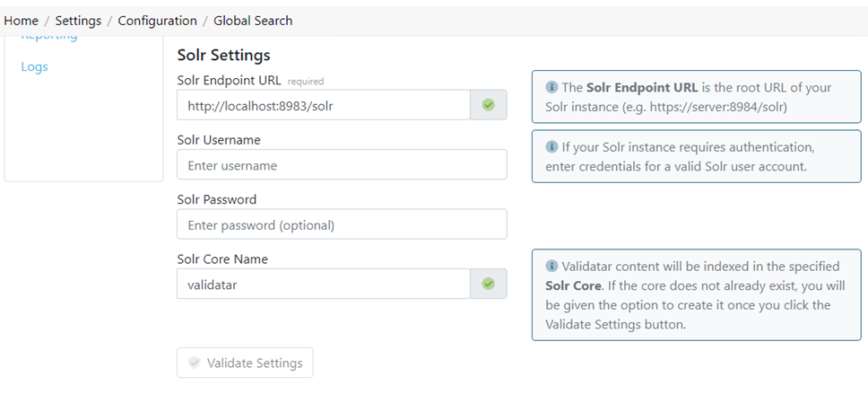The height and width of the screenshot is (394, 868).
Task: Click info icon in Solr Endpoint URL hint
Action: [551, 88]
